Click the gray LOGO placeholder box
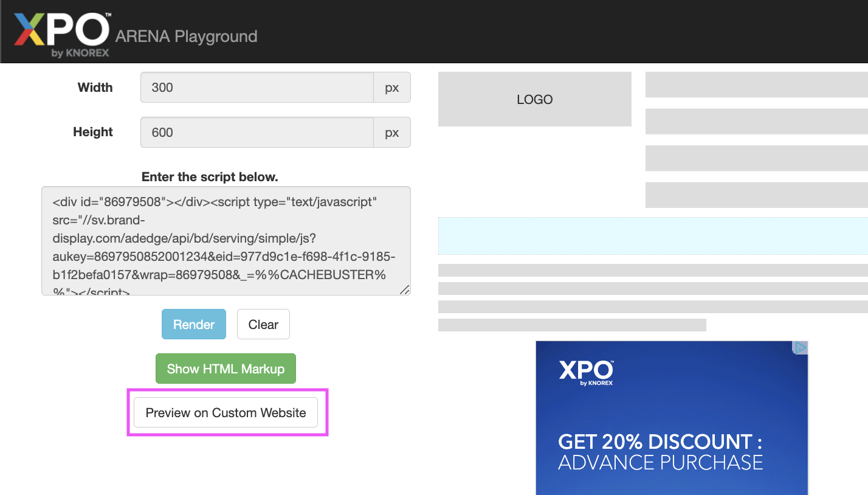 pos(534,100)
